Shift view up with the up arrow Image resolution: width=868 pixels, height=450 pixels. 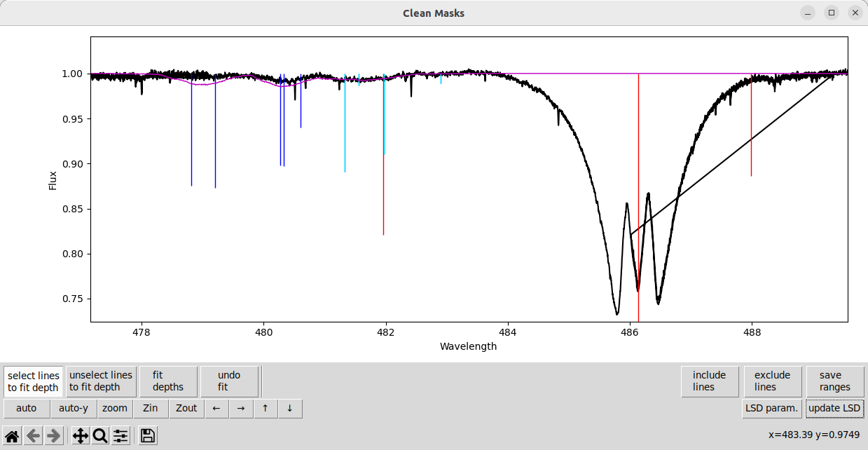click(266, 409)
